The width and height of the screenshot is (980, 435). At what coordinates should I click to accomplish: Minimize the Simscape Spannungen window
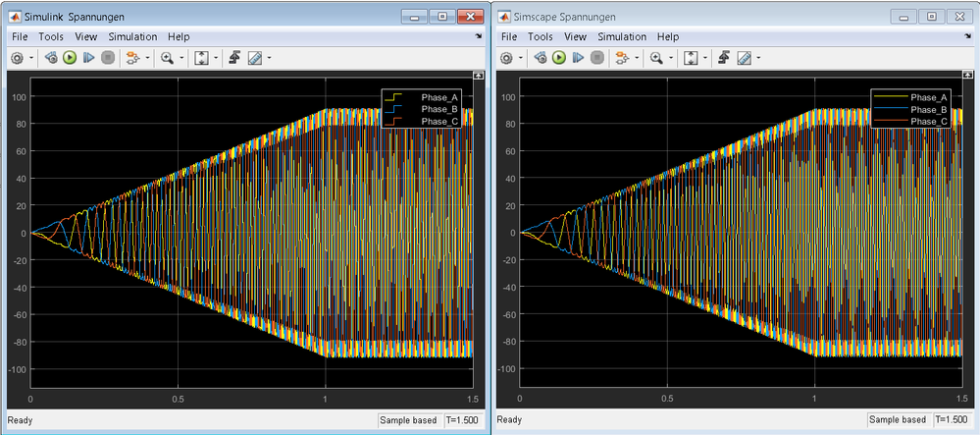[903, 17]
